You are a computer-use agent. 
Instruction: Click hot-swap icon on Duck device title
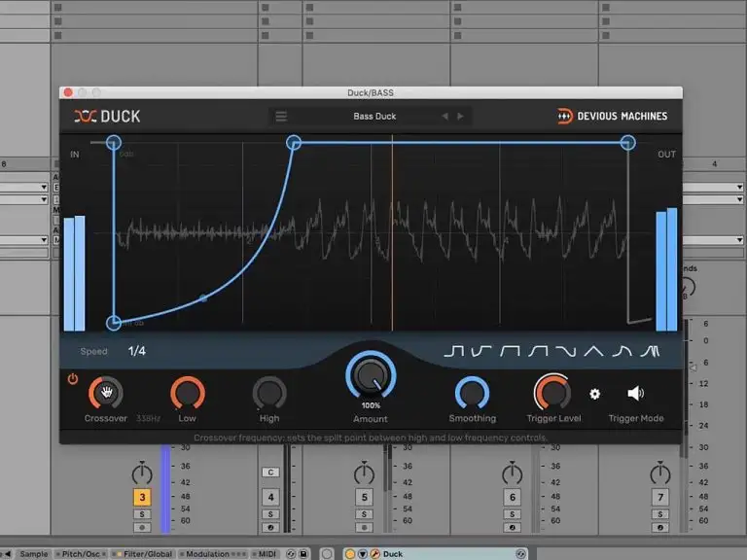[x=520, y=554]
